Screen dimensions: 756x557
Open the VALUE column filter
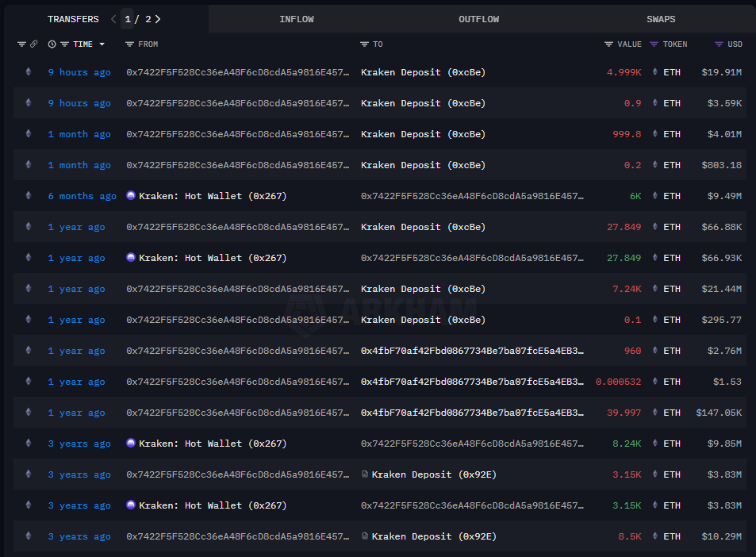608,44
